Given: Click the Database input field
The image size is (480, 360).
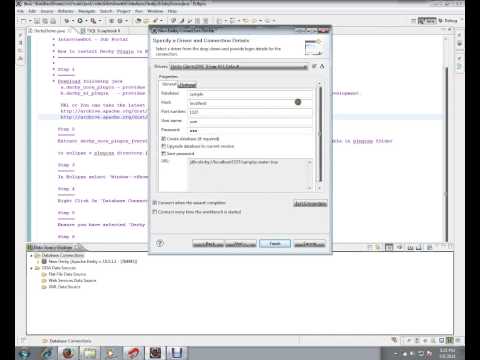Looking at the screenshot, I should coord(250,94).
